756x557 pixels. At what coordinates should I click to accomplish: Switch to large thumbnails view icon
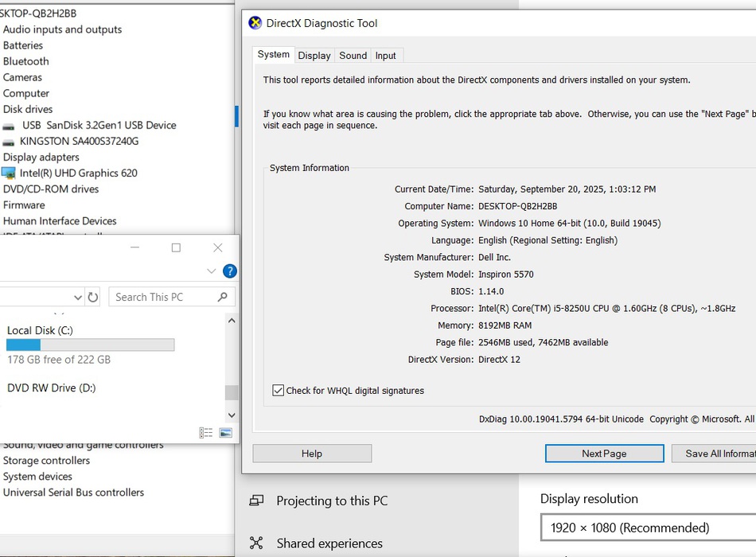[x=226, y=433]
